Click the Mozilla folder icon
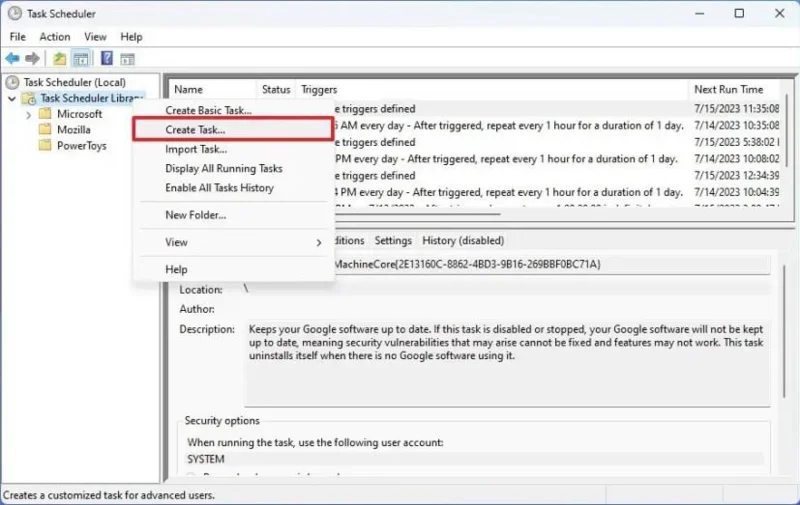 (x=45, y=129)
